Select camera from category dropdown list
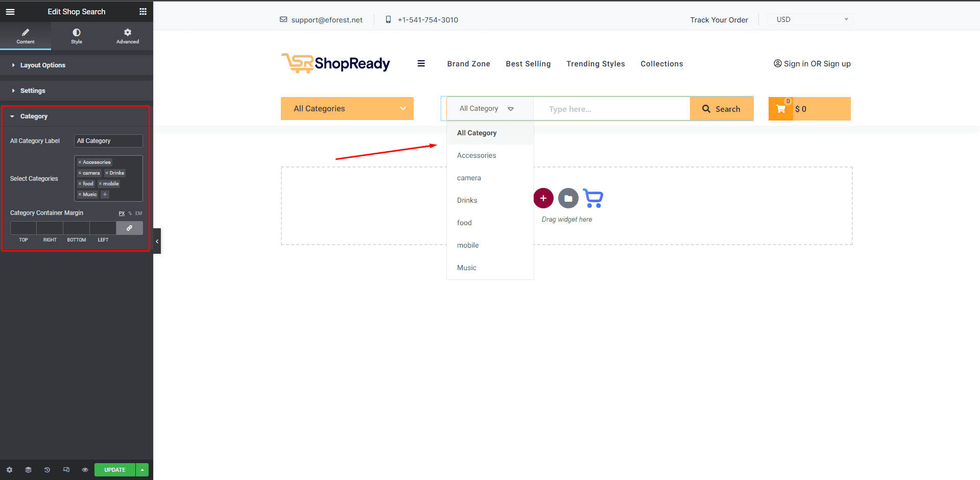 pos(469,178)
